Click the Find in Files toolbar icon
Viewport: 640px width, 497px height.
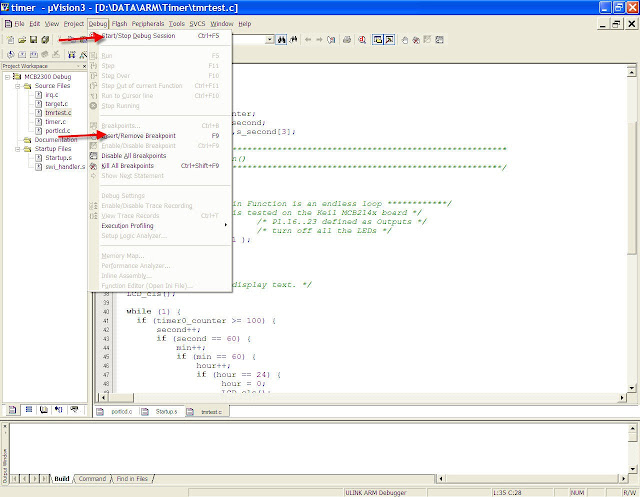pyautogui.click(x=293, y=40)
